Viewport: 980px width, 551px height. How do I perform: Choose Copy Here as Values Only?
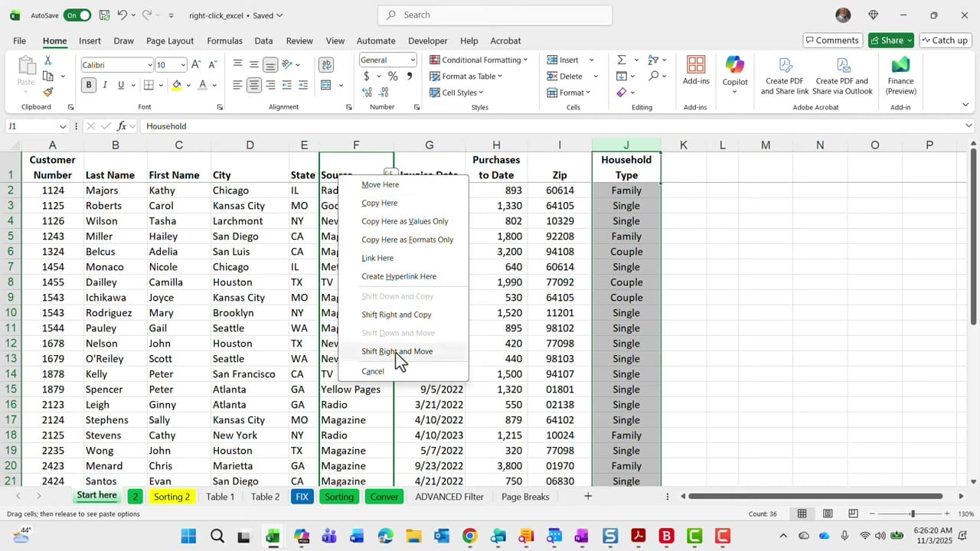point(404,221)
